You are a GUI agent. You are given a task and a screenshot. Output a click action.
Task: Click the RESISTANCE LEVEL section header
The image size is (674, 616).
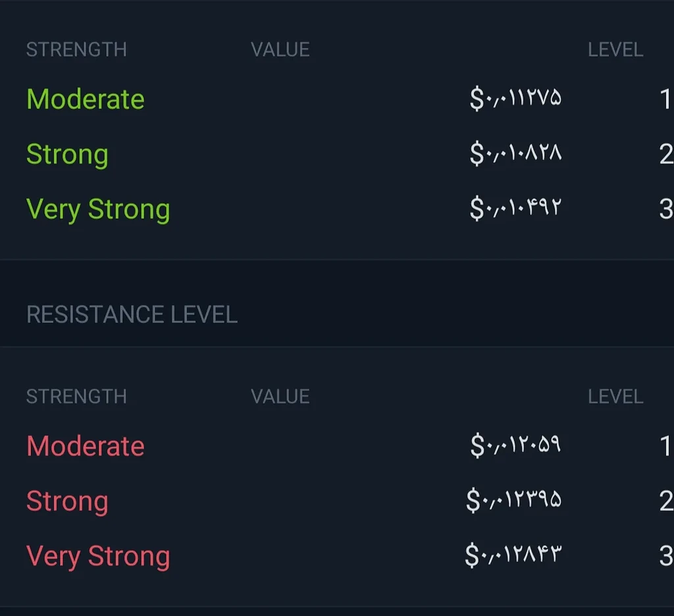click(132, 315)
